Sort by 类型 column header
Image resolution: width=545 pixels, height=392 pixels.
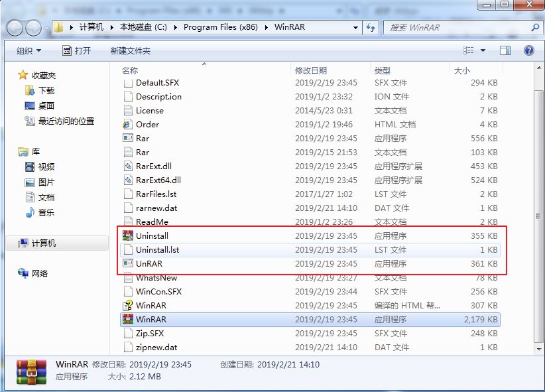[410, 70]
